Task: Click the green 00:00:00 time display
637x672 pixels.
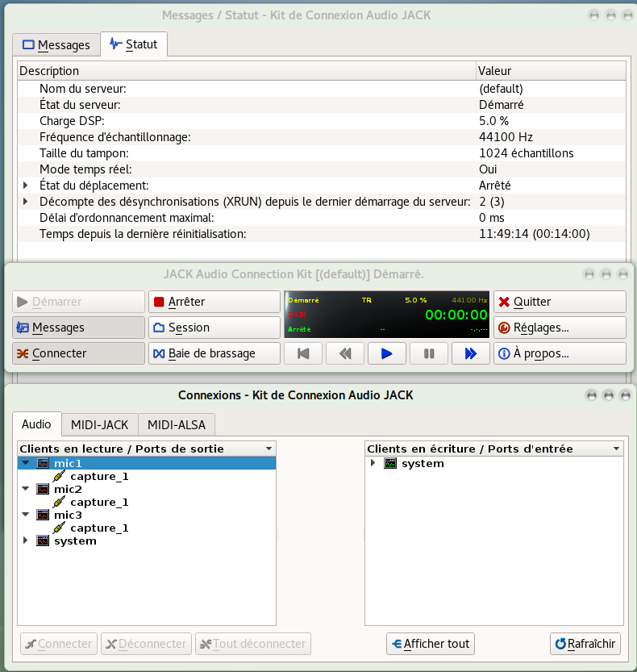Action: click(456, 315)
